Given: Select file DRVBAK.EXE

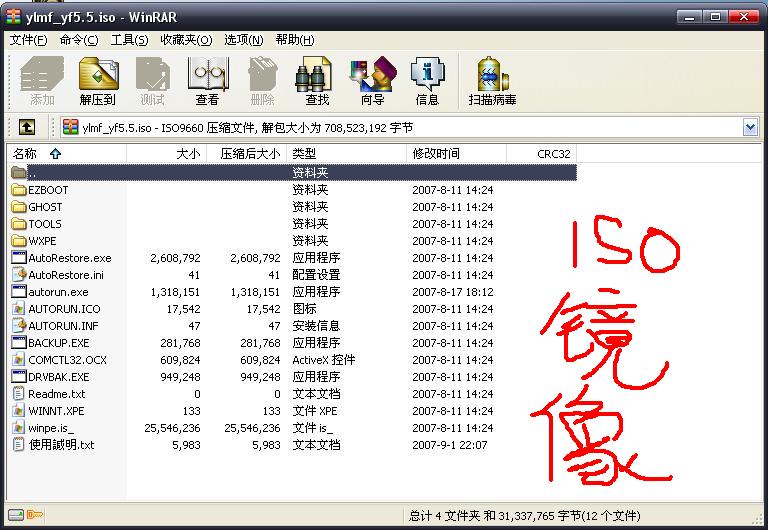Looking at the screenshot, I should coord(59,377).
